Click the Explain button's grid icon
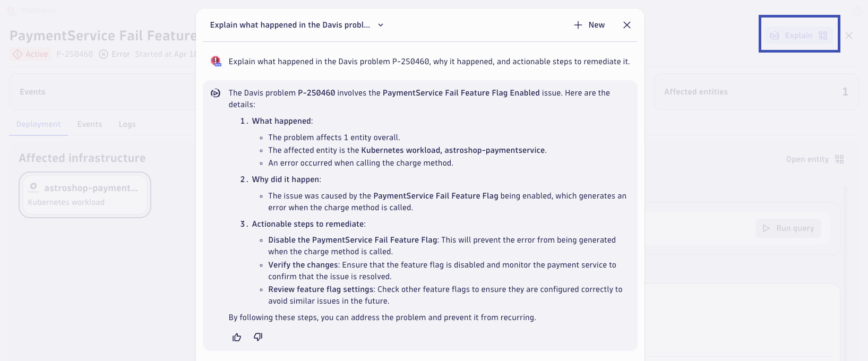Image resolution: width=868 pixels, height=361 pixels. (823, 36)
